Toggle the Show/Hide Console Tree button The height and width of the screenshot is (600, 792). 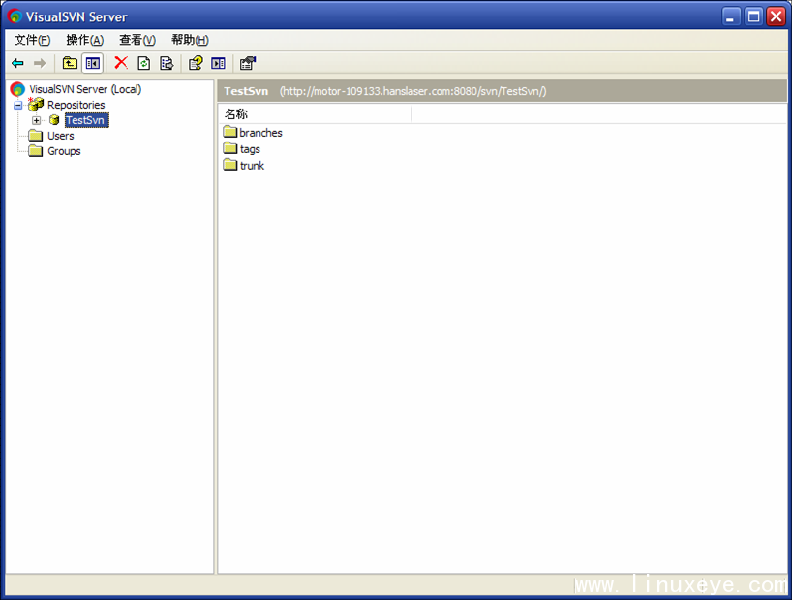tap(93, 63)
